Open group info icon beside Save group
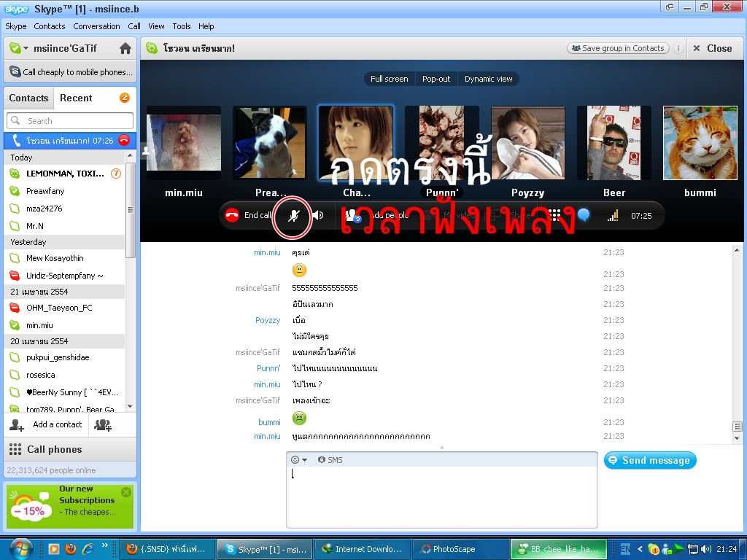The height and width of the screenshot is (560, 747). (678, 48)
